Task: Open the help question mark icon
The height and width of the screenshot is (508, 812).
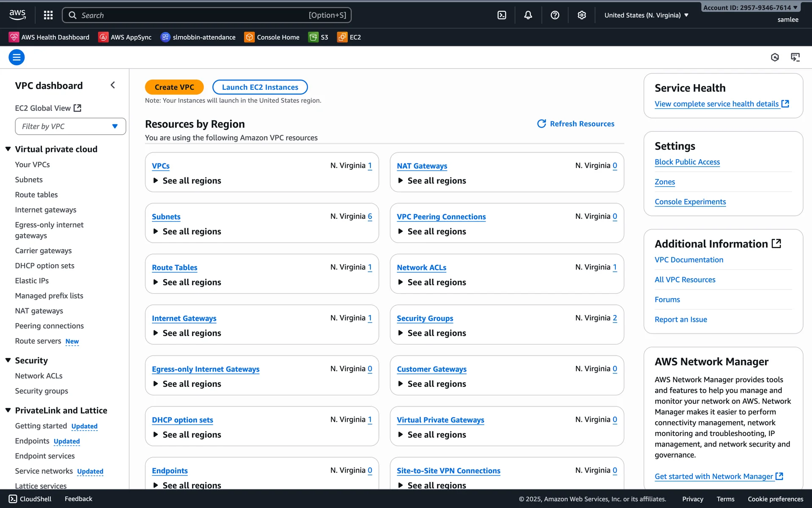Action: (x=555, y=15)
